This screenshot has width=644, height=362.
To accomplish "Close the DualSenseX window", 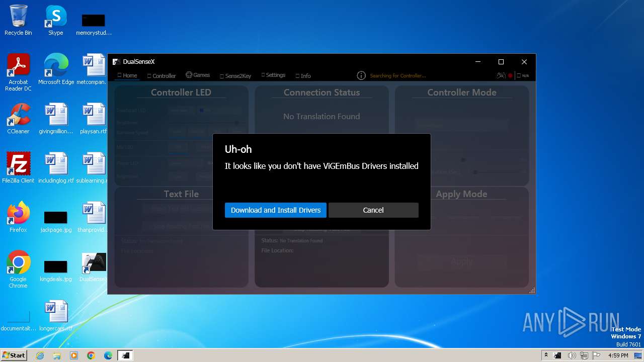I will tap(524, 62).
